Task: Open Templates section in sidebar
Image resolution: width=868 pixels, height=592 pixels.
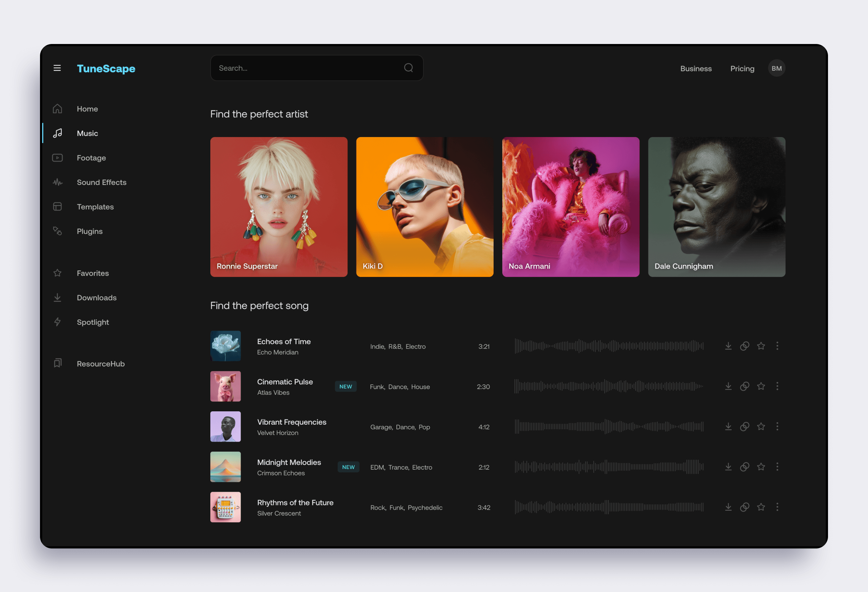Action: [x=95, y=207]
